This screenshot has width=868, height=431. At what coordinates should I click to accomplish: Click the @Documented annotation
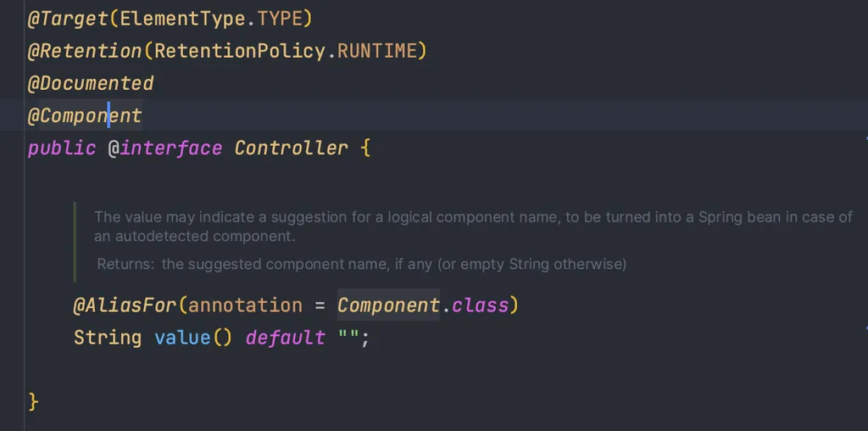pyautogui.click(x=91, y=83)
